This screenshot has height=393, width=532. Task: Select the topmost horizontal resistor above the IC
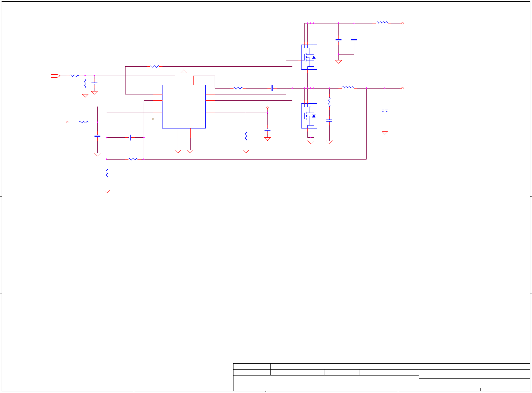[x=155, y=67]
